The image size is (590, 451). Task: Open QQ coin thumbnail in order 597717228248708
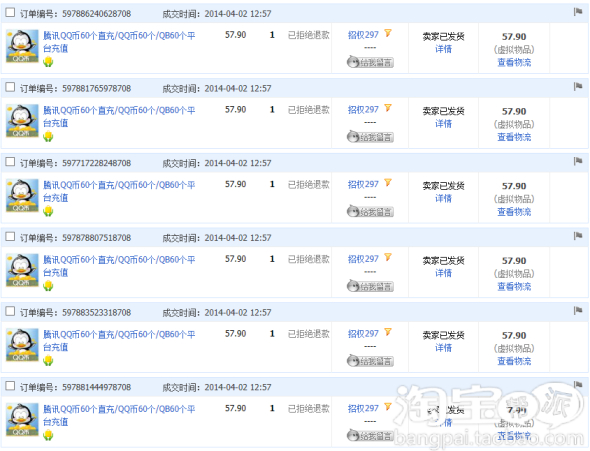tap(22, 195)
